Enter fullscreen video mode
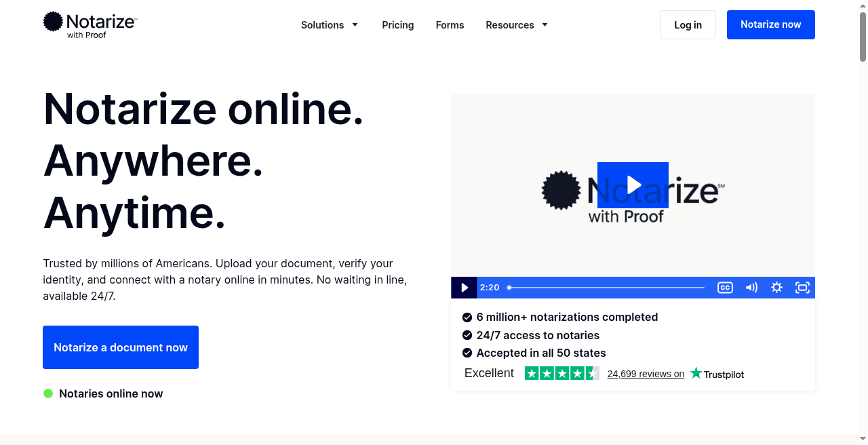Viewport: 868px width, 445px height. (802, 288)
